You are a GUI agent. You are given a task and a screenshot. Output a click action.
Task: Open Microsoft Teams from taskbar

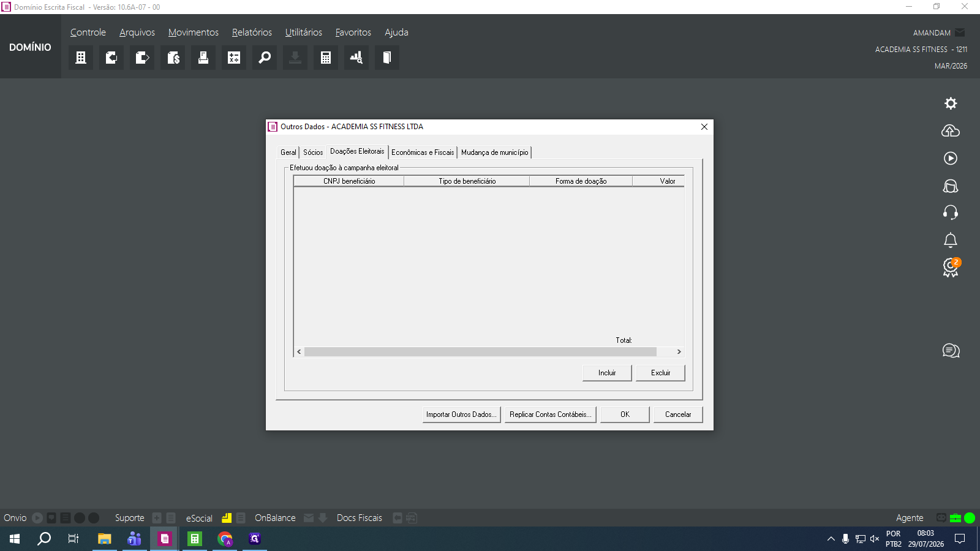[x=134, y=539]
